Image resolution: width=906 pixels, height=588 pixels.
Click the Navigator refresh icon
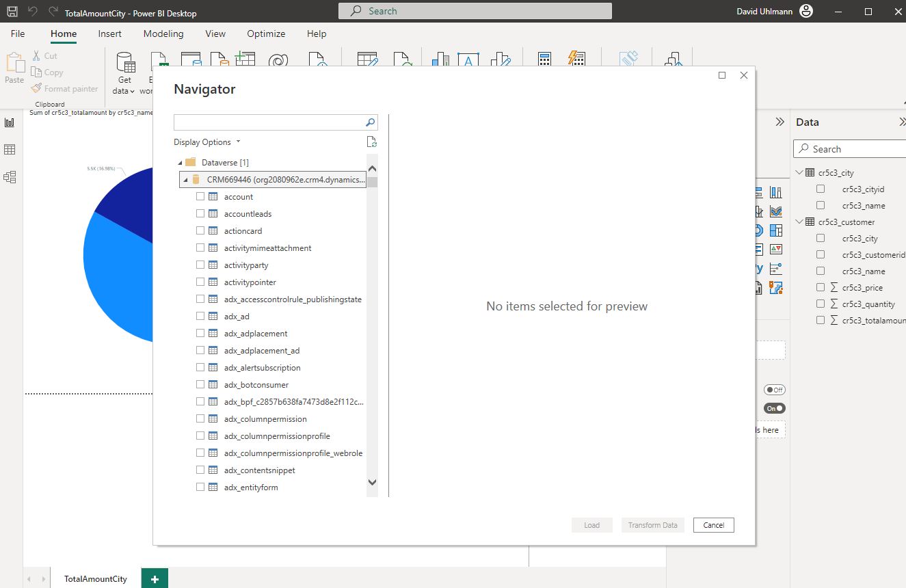pyautogui.click(x=371, y=142)
